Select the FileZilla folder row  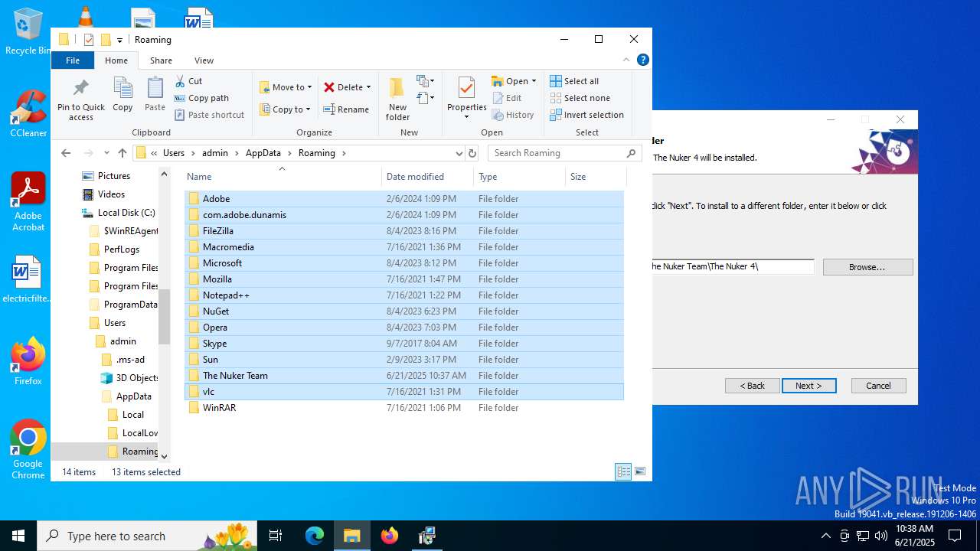[404, 231]
